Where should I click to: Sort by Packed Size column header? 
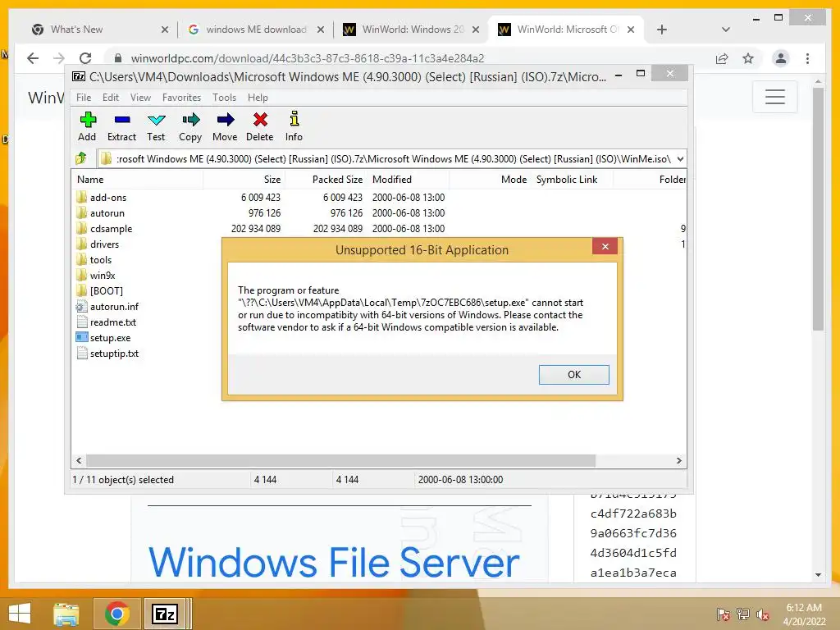pos(326,180)
